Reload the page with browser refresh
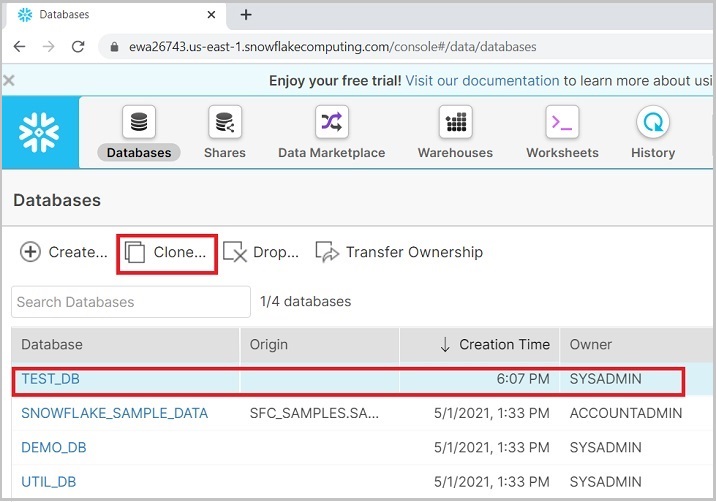Screen dimensions: 716x502 point(78,47)
